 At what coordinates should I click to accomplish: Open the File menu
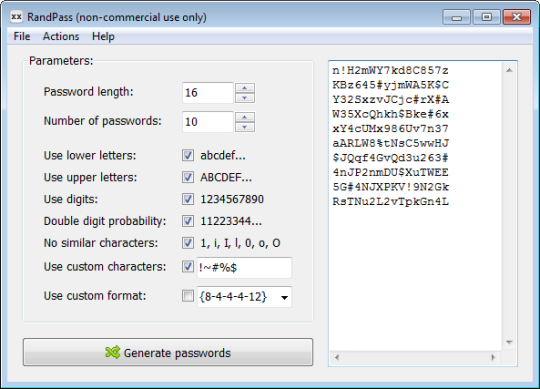pyautogui.click(x=22, y=36)
